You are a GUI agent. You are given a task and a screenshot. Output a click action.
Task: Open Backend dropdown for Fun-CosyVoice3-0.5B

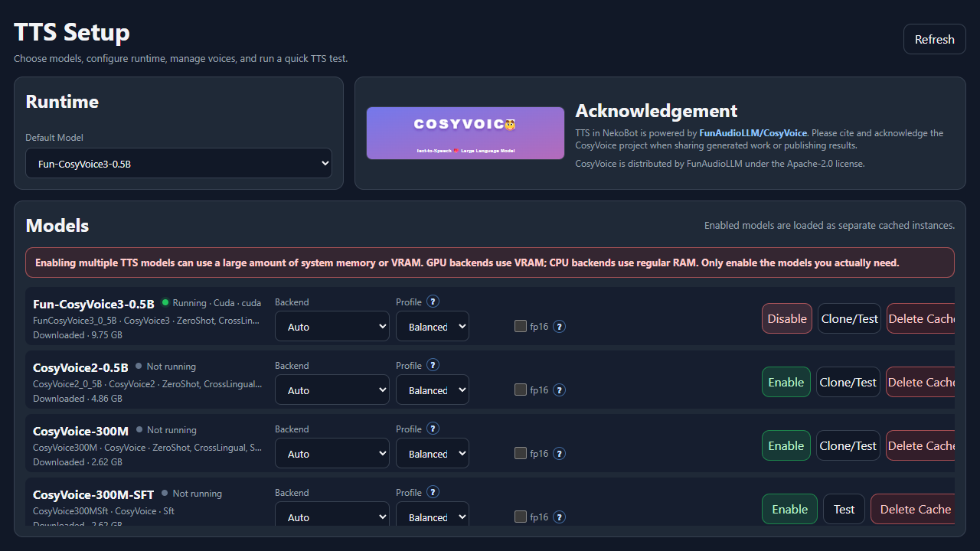point(332,326)
